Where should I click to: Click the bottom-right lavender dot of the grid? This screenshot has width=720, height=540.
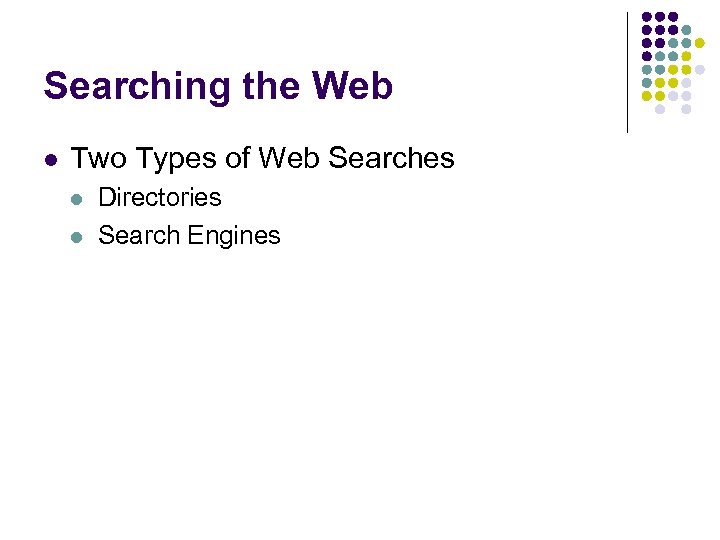click(686, 108)
